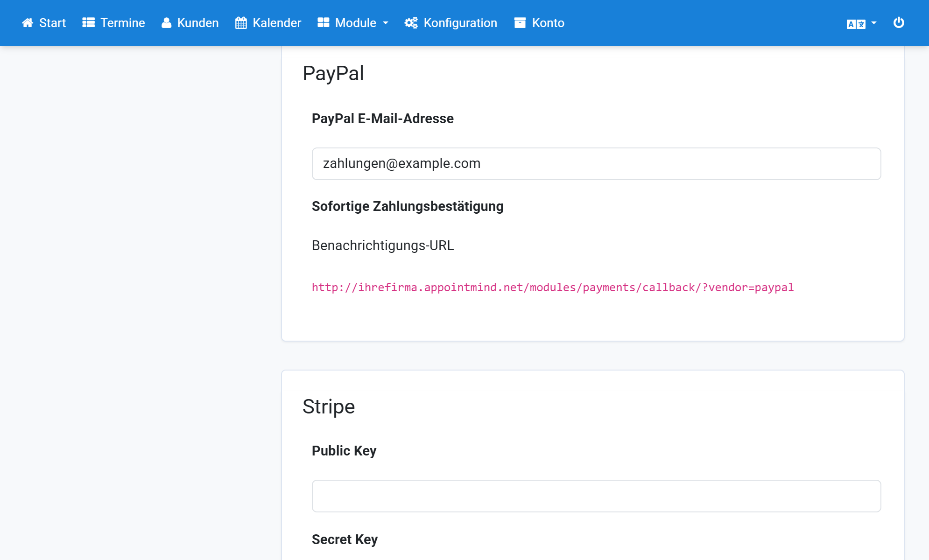Open the Konfiguration page
Image resolution: width=929 pixels, height=560 pixels.
(x=451, y=23)
